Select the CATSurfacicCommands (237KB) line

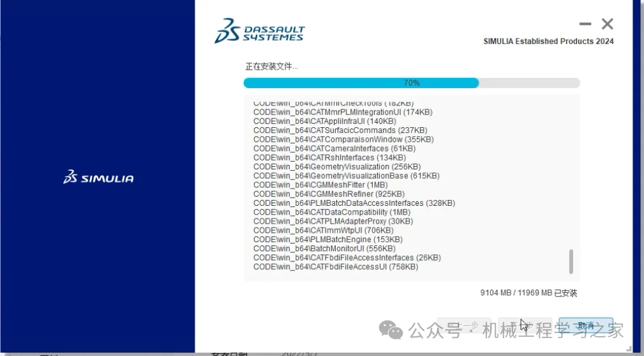pyautogui.click(x=340, y=130)
